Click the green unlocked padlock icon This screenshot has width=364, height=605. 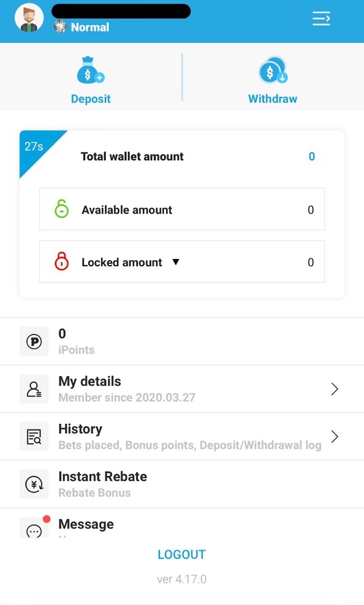pyautogui.click(x=61, y=209)
